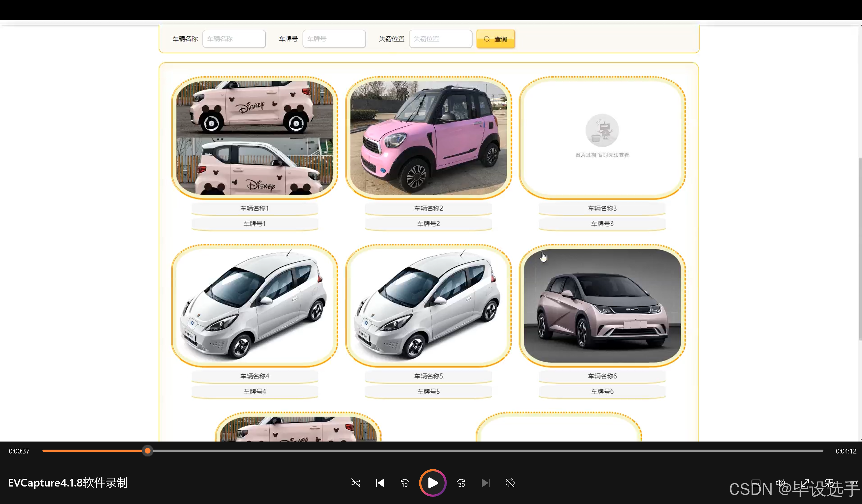Click the orange seek bar handle
The width and height of the screenshot is (862, 504).
[147, 451]
